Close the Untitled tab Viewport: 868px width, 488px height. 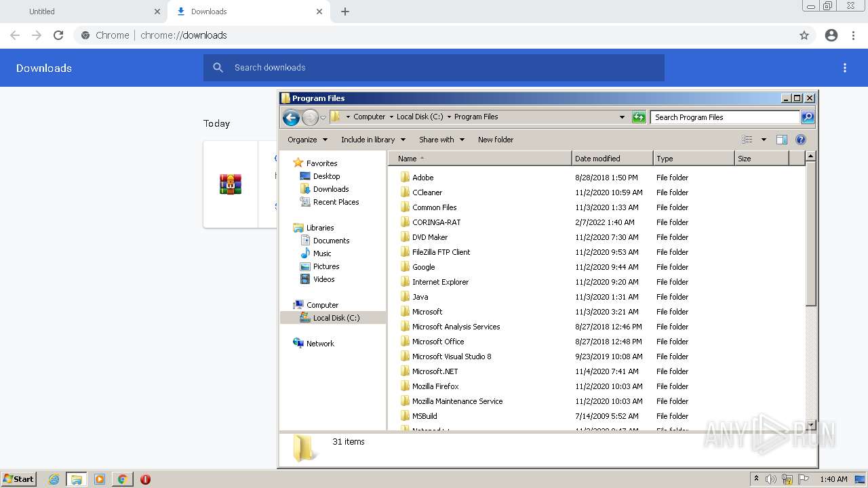(157, 12)
